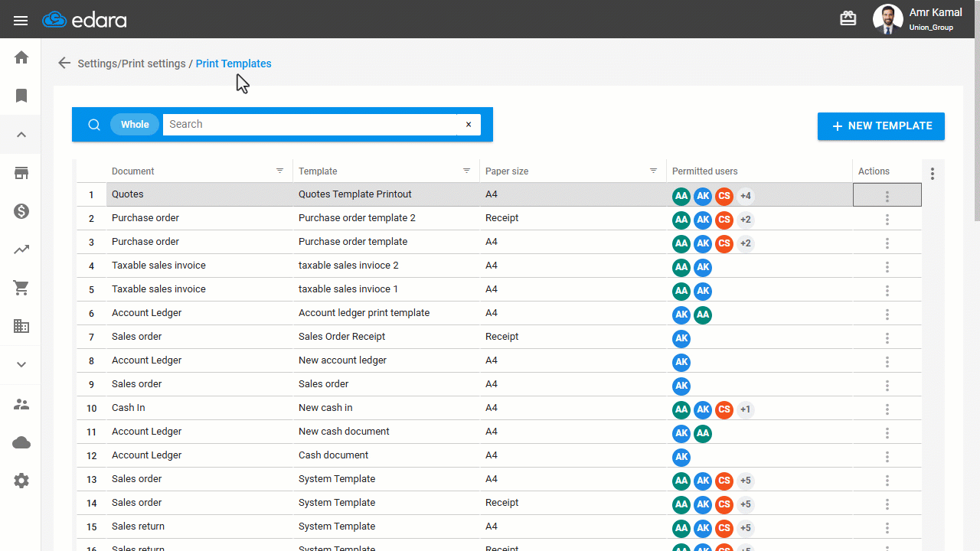The width and height of the screenshot is (980, 551).
Task: Open table column options menu
Action: 933,174
